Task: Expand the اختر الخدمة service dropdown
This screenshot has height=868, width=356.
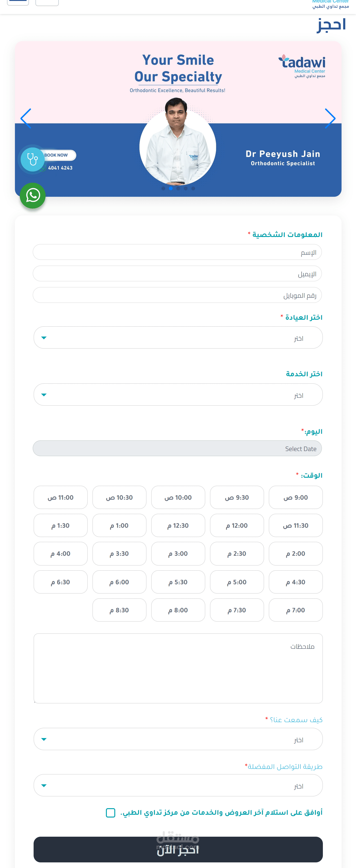Action: 178,395
